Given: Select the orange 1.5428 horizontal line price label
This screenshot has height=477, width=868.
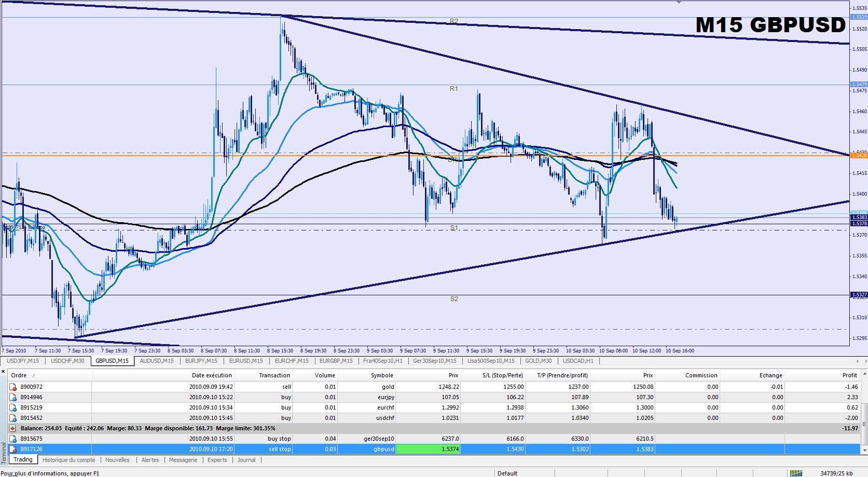Looking at the screenshot, I should click(x=859, y=155).
